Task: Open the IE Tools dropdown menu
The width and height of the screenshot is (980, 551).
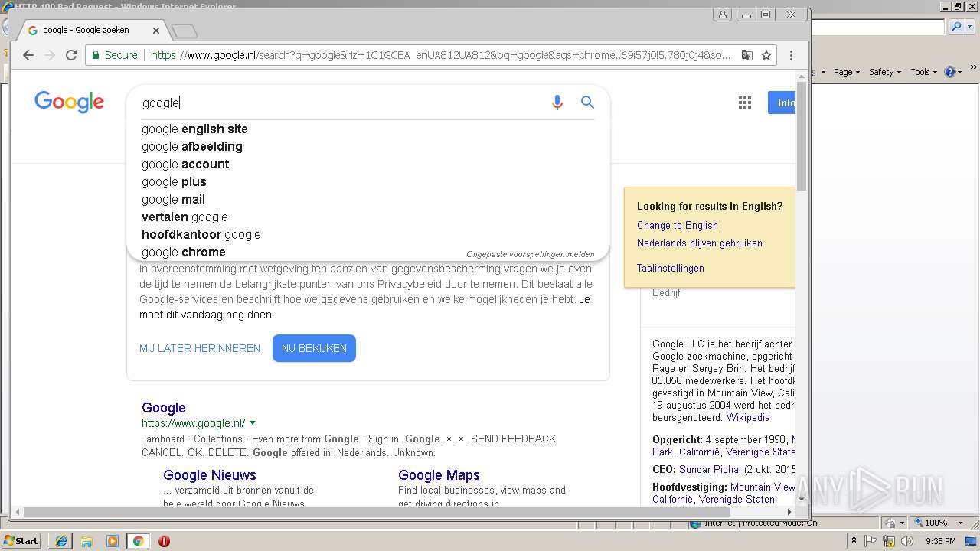Action: [924, 72]
